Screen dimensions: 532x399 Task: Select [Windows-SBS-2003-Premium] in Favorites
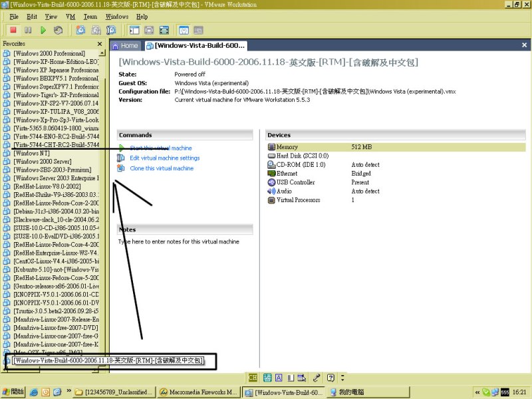click(53, 170)
